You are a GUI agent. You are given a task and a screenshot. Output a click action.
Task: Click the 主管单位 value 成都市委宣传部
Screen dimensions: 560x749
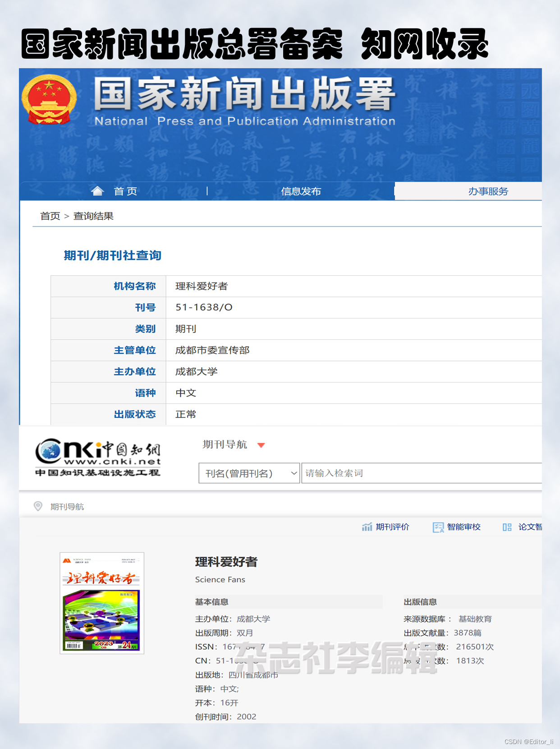click(x=212, y=350)
